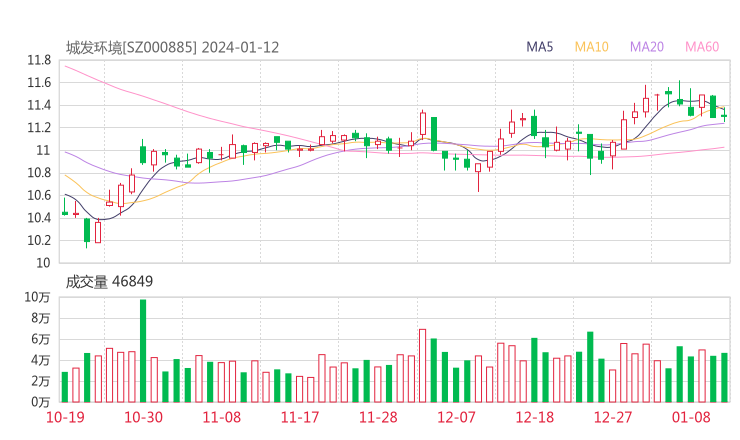The image size is (740, 440).
Task: Click the 11-08 date axis label
Action: pos(222,417)
